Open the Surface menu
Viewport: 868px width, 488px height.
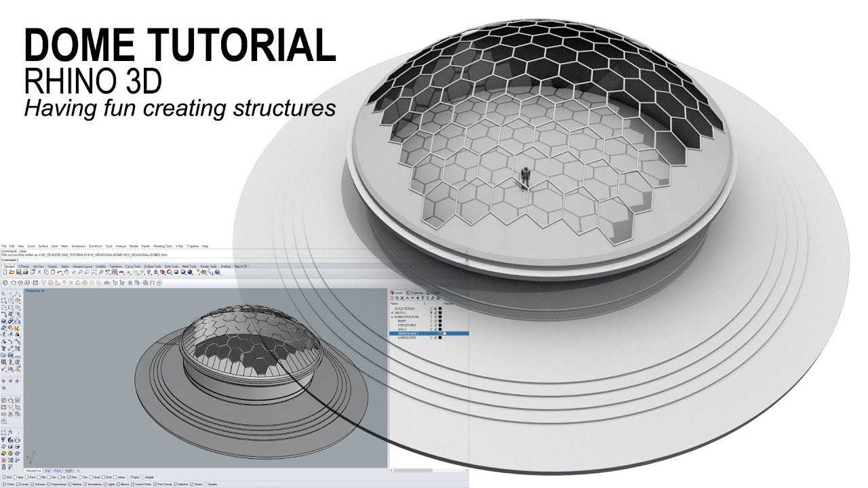(43, 246)
